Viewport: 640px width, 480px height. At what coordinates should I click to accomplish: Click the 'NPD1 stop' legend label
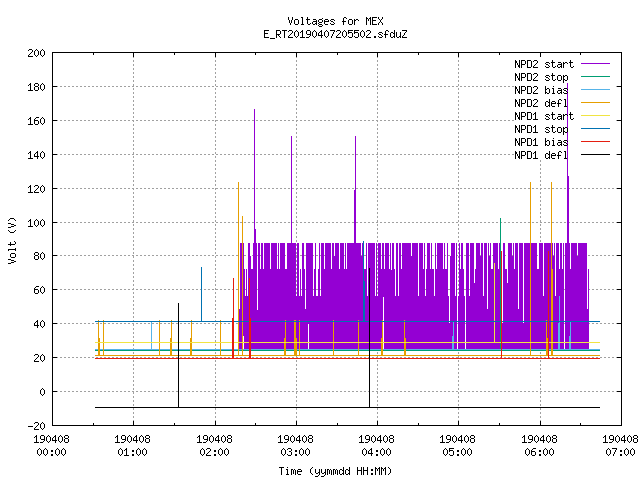(541, 129)
